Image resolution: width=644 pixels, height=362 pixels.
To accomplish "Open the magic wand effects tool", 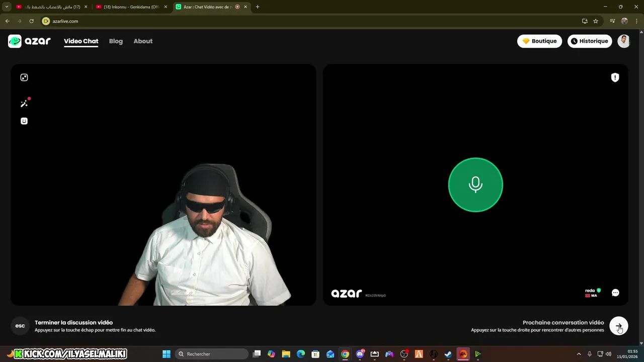I will [24, 104].
